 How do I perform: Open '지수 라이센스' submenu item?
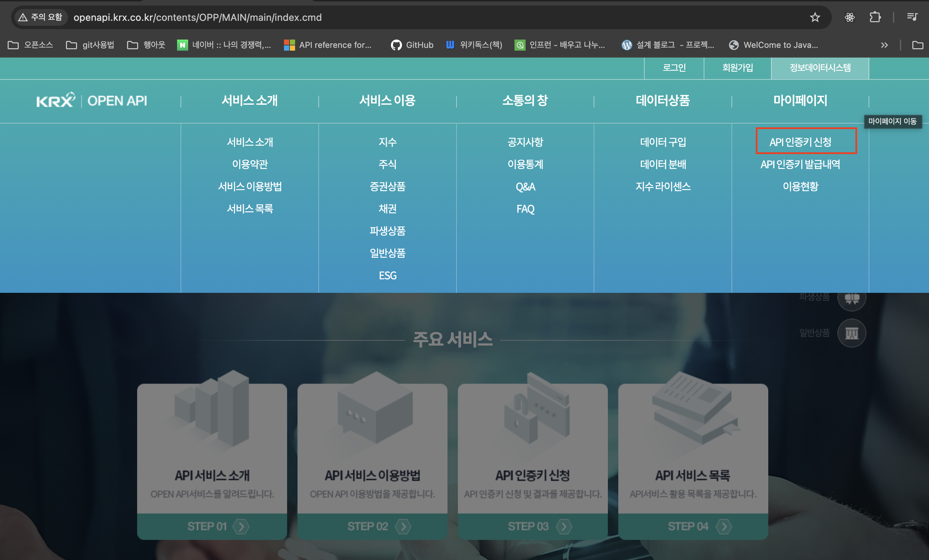tap(663, 187)
